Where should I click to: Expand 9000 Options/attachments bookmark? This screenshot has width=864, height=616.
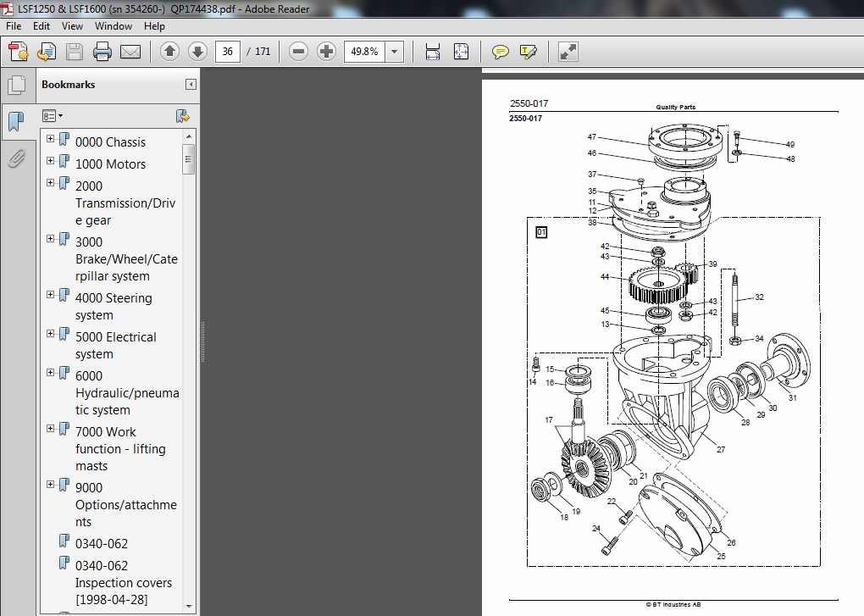point(50,485)
